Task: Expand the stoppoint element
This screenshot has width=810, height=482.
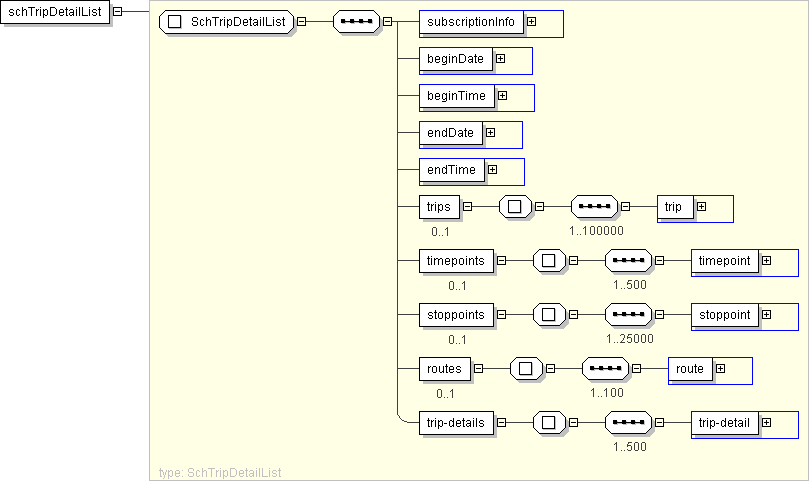Action: pyautogui.click(x=766, y=315)
